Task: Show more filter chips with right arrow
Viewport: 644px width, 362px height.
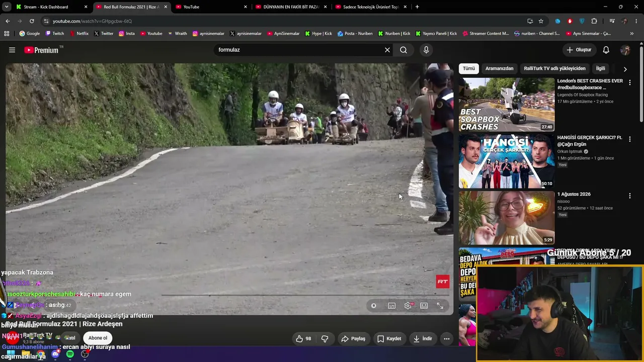Action: coord(625,69)
